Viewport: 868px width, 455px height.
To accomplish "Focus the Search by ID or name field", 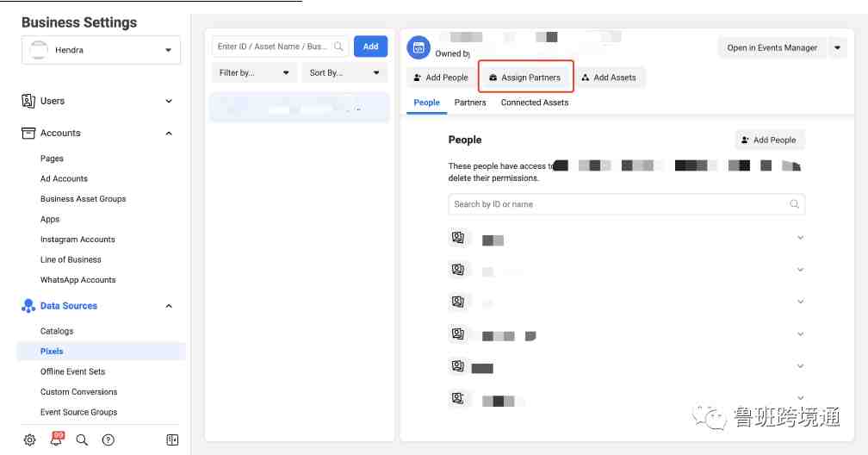I will (627, 204).
